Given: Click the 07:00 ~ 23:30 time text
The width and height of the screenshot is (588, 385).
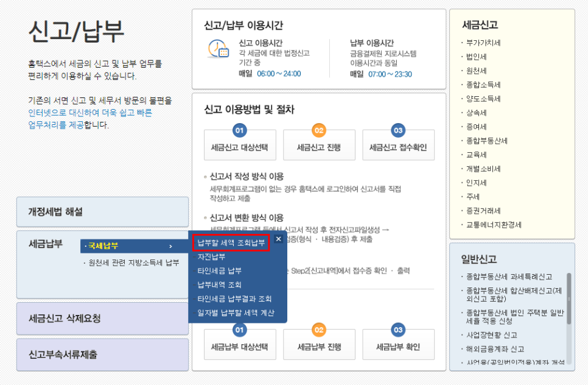Looking at the screenshot, I should tap(390, 74).
